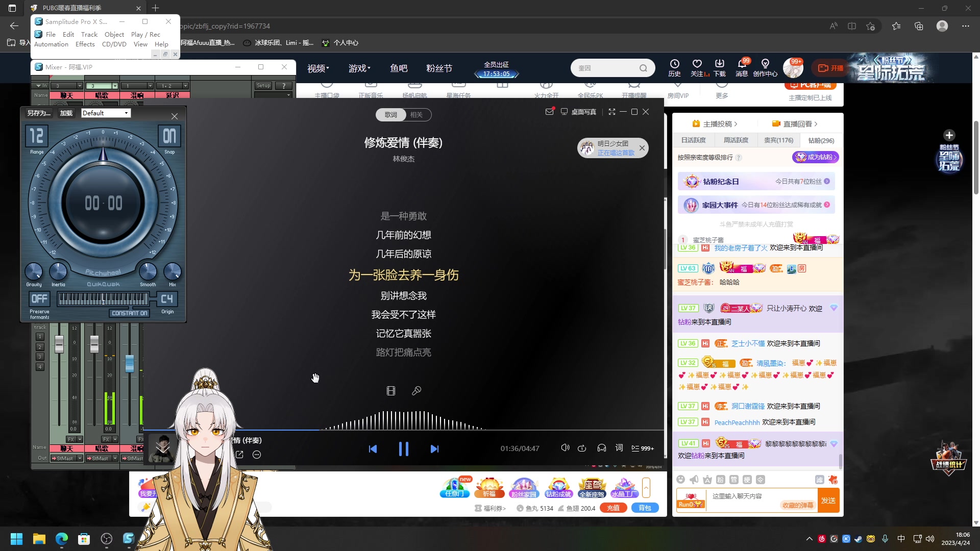Click the share icon beside song title
980x551 pixels.
[x=239, y=455]
